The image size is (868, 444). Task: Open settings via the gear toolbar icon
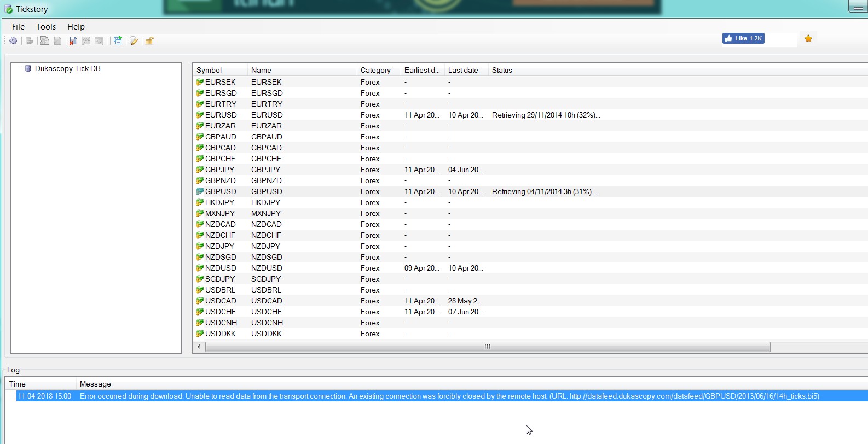pyautogui.click(x=13, y=40)
